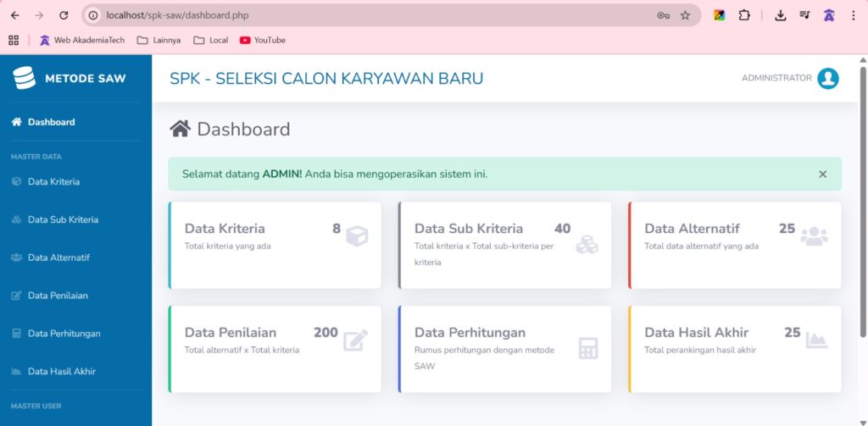Open the YouTube bookmark
The width and height of the screenshot is (868, 426).
(x=263, y=40)
